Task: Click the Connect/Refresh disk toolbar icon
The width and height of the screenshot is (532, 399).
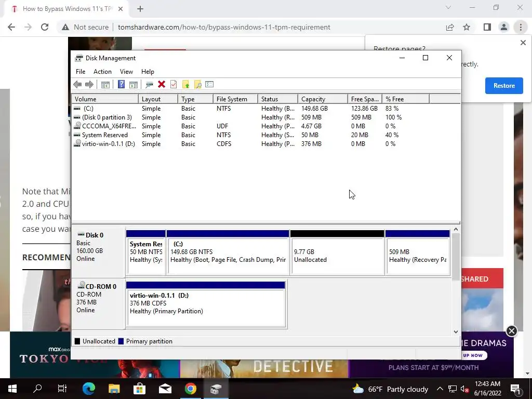Action: 149,85
